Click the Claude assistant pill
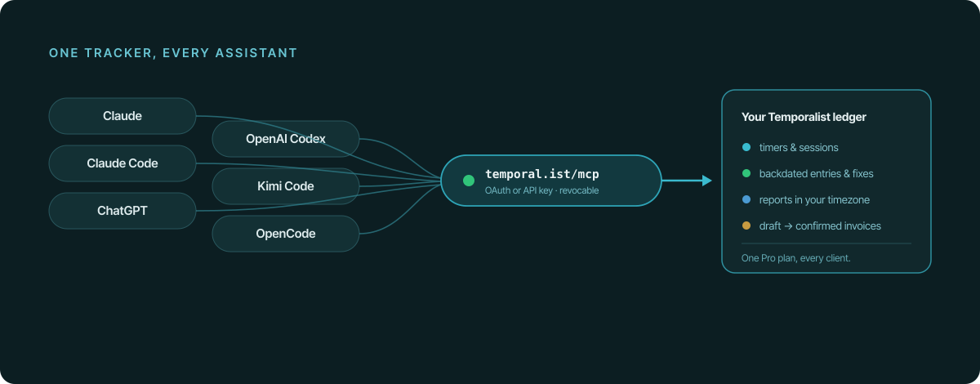980x384 pixels. point(122,116)
